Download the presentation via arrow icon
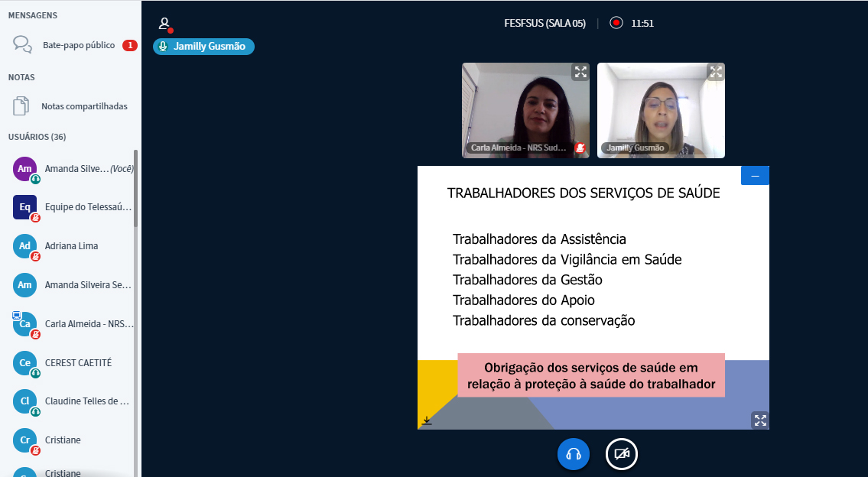868x477 pixels. point(427,420)
